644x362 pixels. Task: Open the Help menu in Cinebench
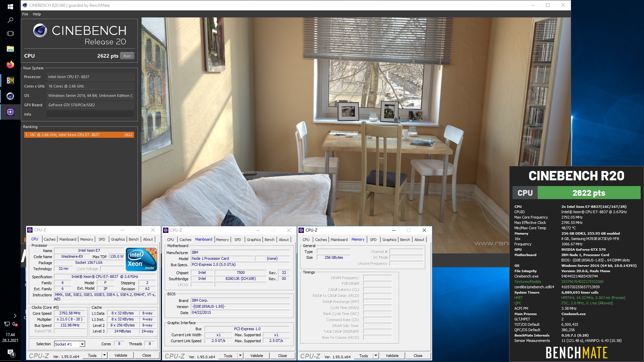(x=37, y=14)
